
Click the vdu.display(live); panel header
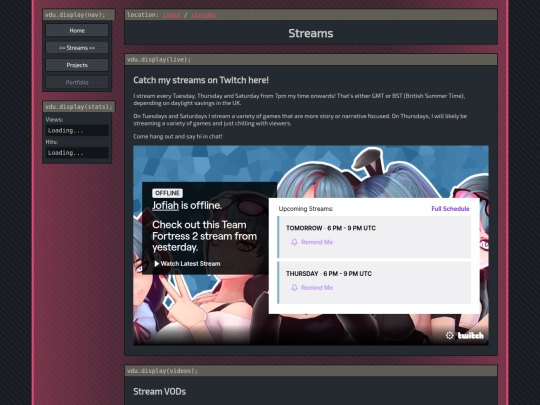311,60
